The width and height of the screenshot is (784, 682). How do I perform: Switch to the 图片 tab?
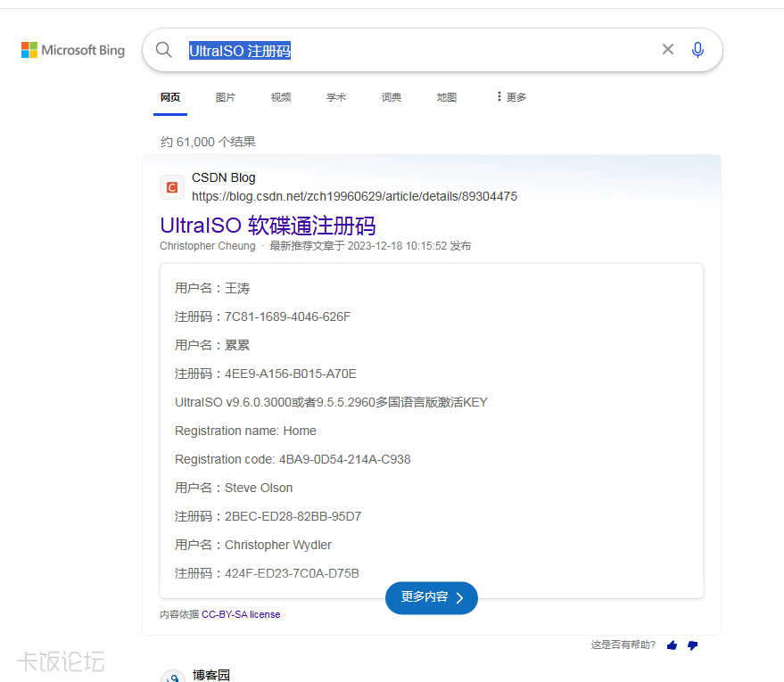226,97
